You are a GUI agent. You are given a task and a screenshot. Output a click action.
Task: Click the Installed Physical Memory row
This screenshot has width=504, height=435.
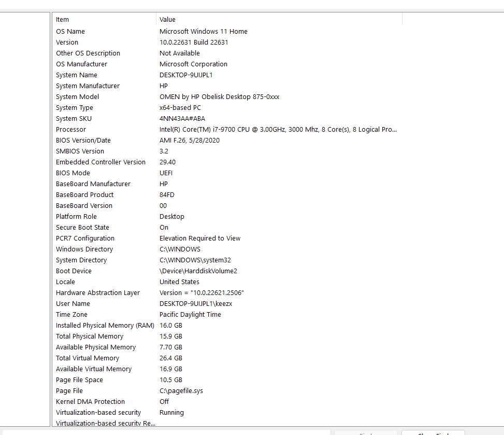coord(104,325)
